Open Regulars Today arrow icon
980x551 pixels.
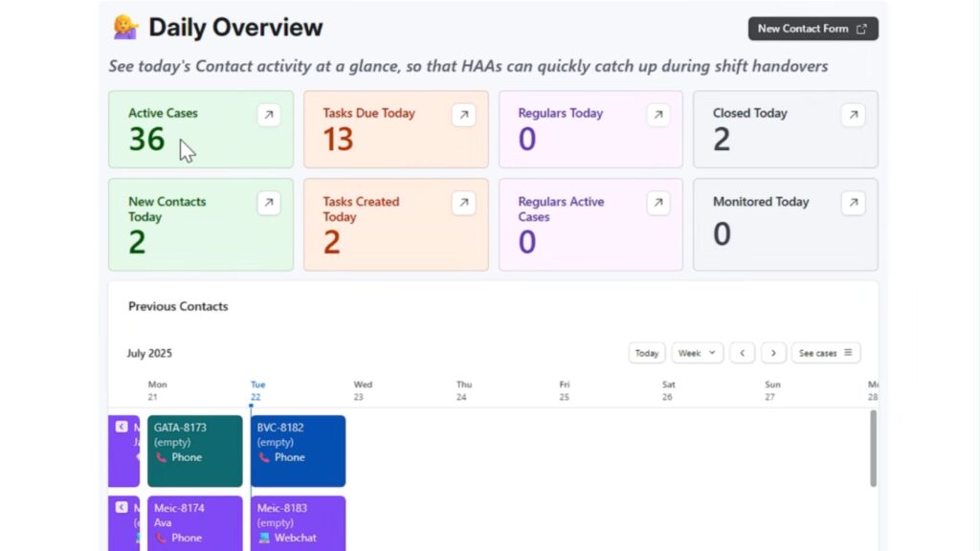[657, 115]
